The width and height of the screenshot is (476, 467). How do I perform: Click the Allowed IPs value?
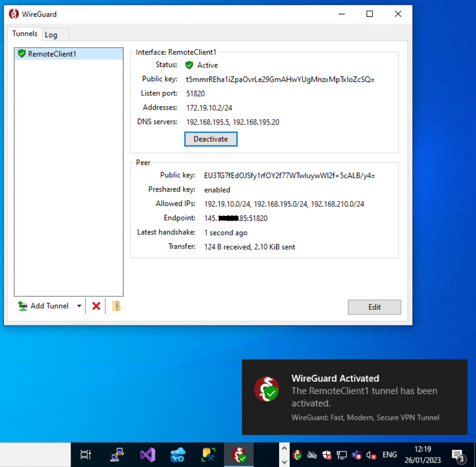coord(284,204)
